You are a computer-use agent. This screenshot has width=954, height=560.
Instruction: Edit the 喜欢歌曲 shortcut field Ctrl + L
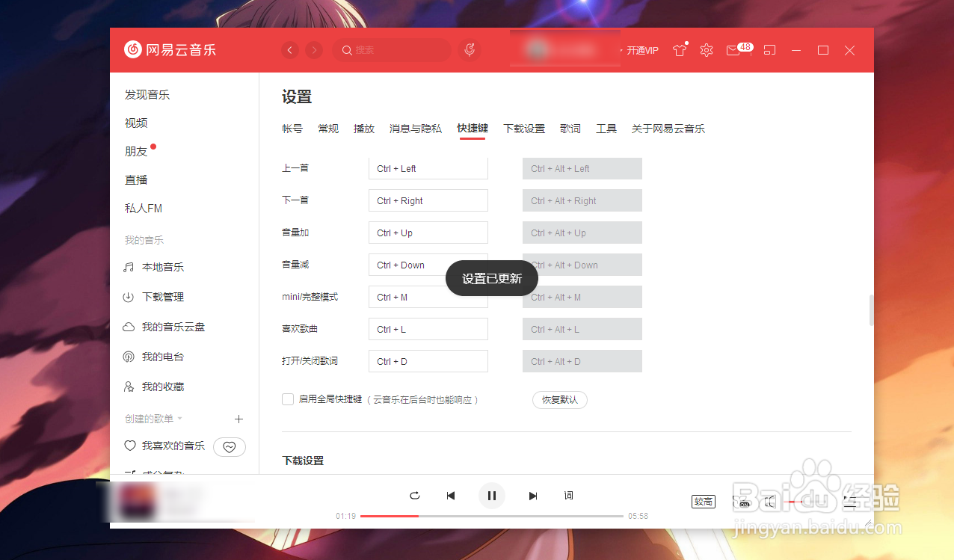pos(428,329)
